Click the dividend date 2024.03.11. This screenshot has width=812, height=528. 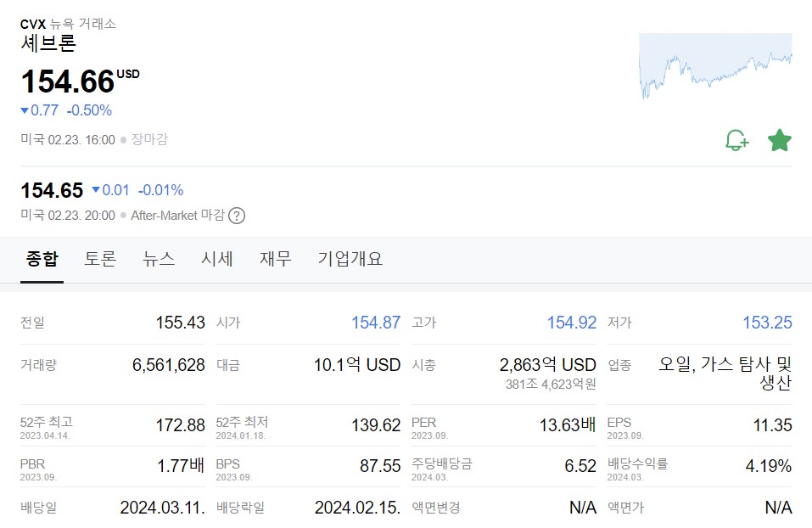coord(163,507)
